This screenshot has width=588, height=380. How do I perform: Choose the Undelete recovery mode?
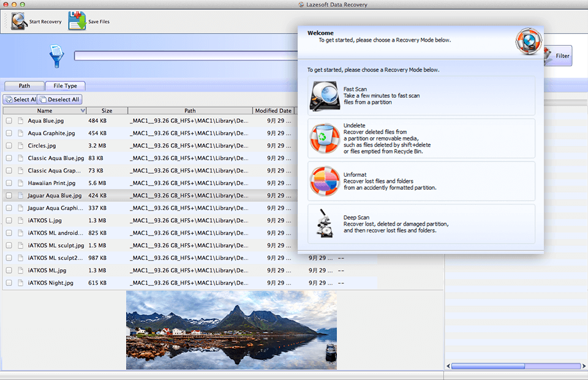click(421, 138)
